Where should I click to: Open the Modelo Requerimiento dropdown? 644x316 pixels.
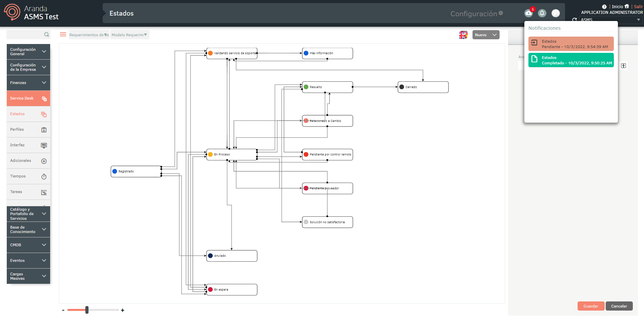(129, 35)
